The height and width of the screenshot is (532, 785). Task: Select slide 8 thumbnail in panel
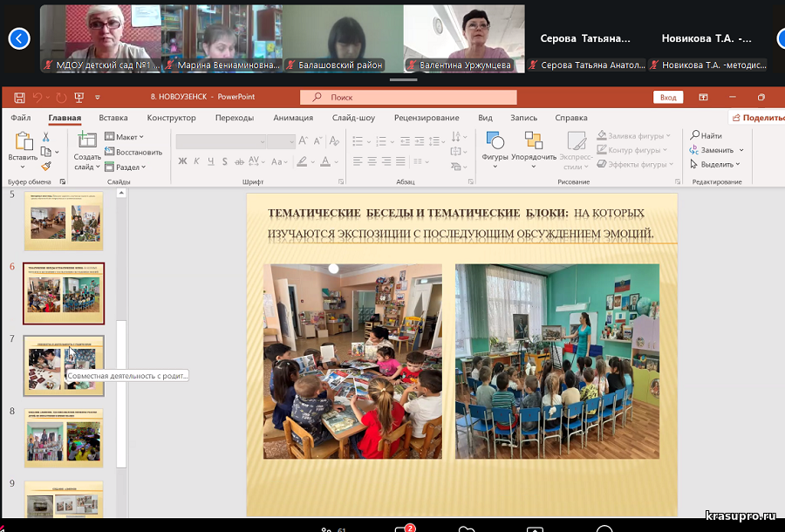coord(64,439)
